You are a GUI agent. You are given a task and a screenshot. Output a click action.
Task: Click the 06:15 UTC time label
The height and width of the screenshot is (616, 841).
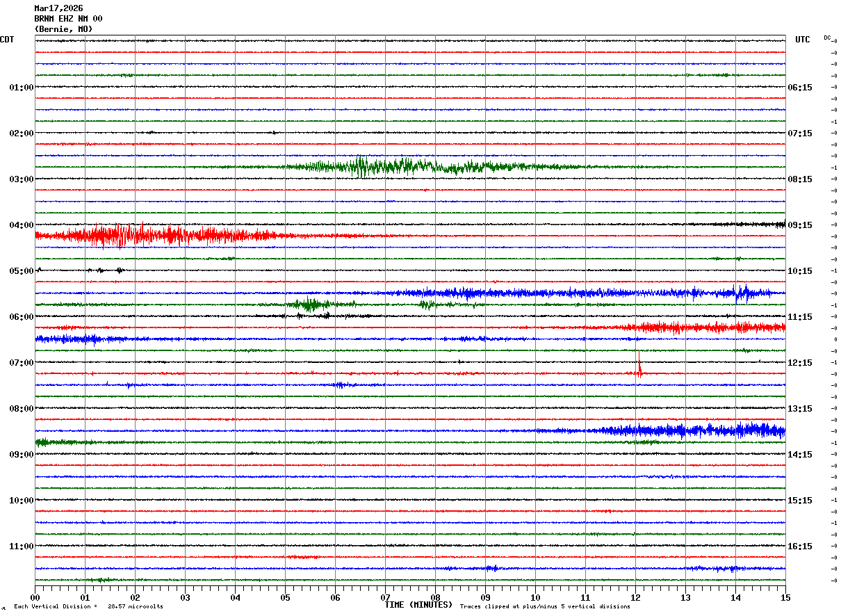point(801,88)
